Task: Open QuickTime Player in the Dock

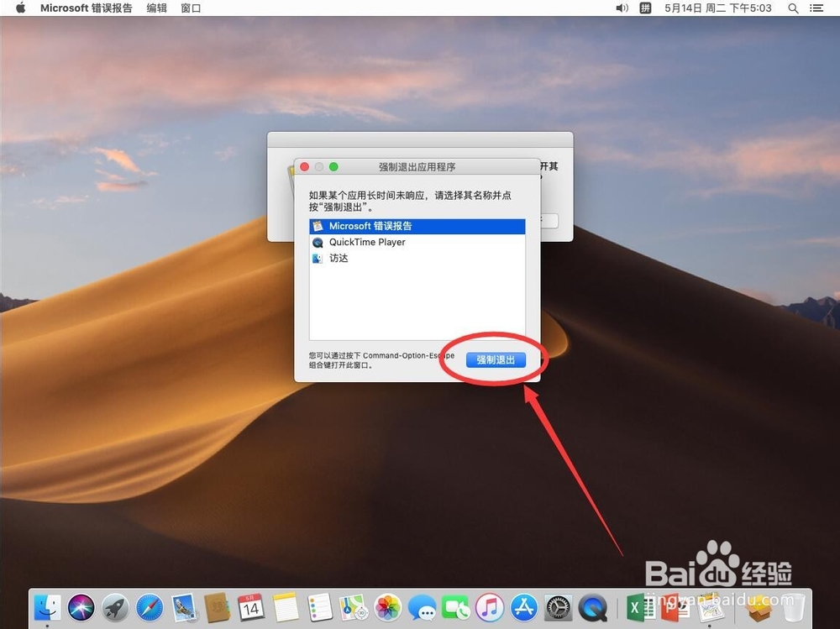Action: (x=592, y=608)
